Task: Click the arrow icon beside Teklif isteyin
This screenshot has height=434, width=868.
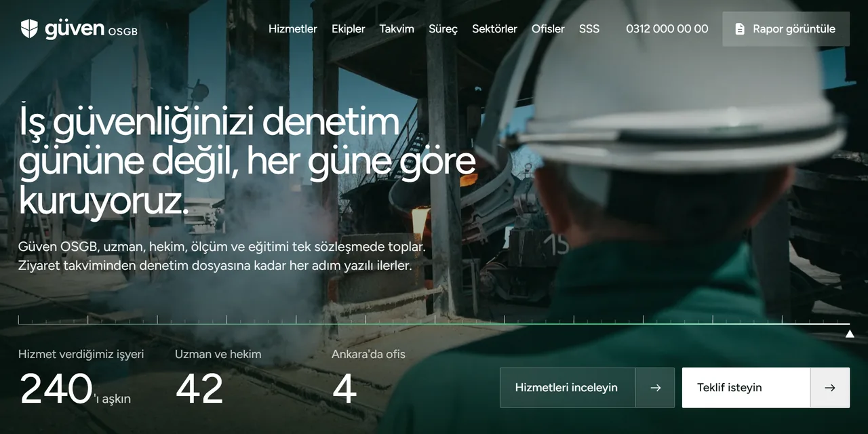Action: coord(830,388)
